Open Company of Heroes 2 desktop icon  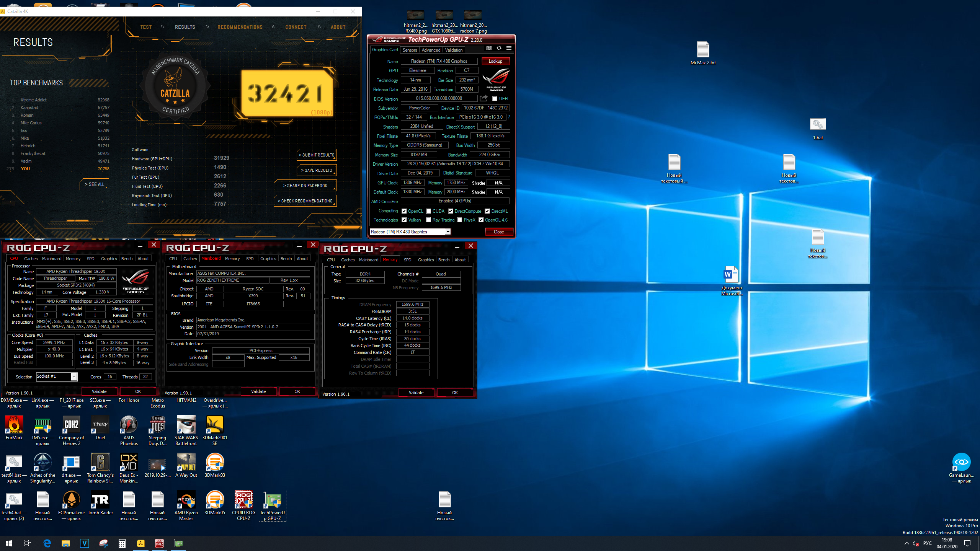coord(72,431)
